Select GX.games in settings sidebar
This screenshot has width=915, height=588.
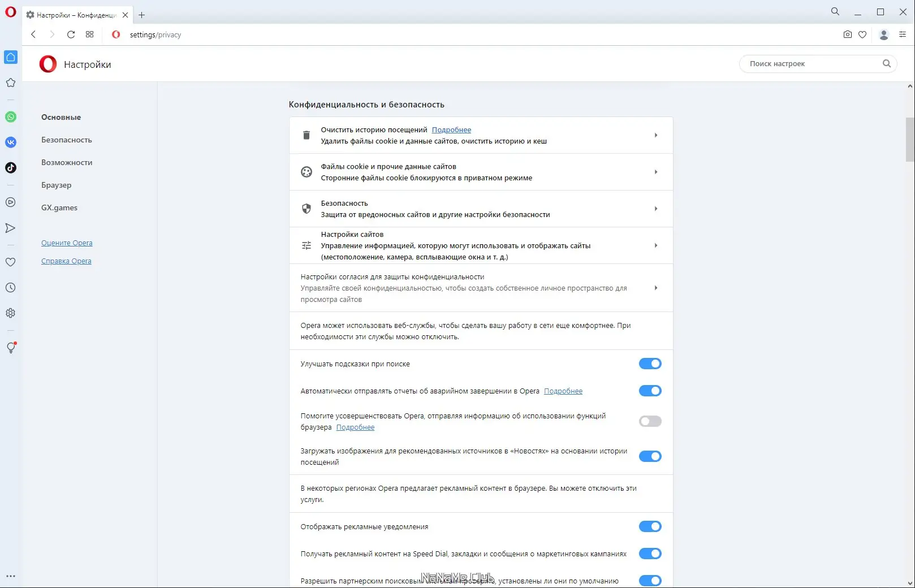click(59, 207)
